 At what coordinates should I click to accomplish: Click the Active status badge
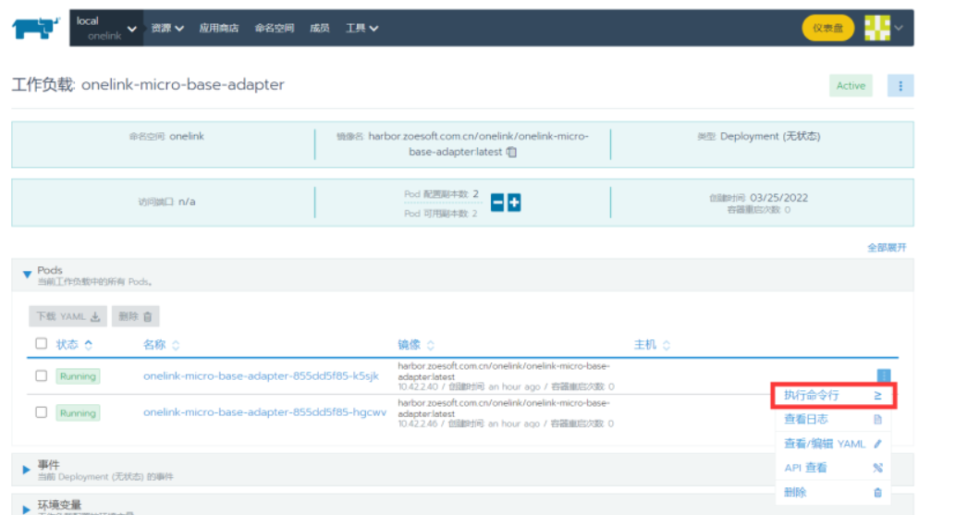(x=851, y=86)
